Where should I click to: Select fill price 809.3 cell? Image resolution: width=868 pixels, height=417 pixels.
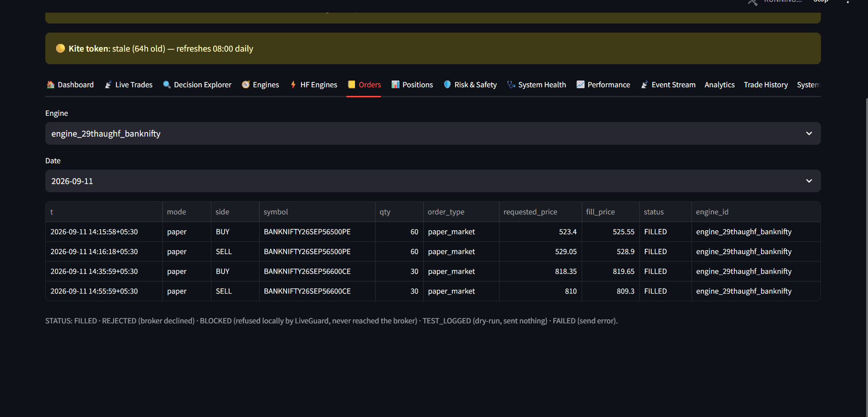pyautogui.click(x=610, y=291)
